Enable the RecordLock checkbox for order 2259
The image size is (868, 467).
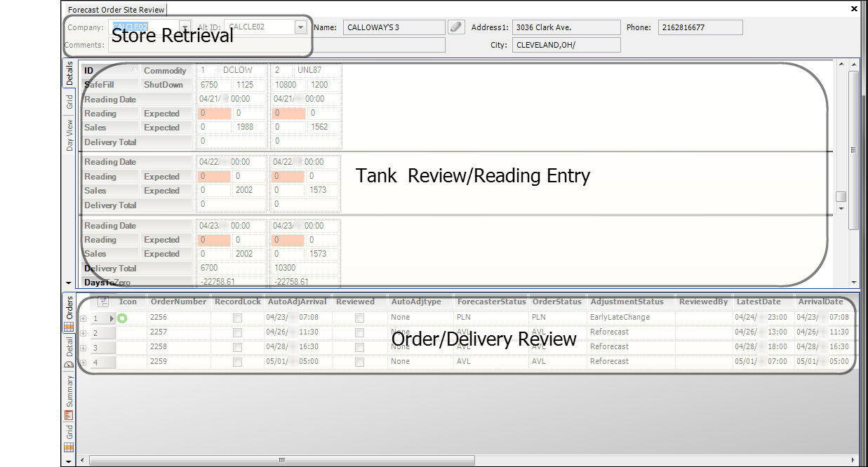237,363
